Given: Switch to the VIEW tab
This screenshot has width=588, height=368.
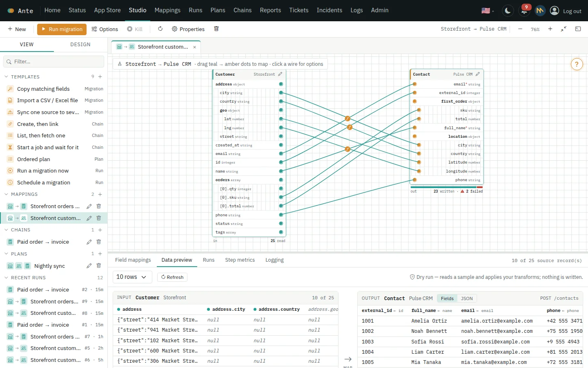Looking at the screenshot, I should [27, 45].
